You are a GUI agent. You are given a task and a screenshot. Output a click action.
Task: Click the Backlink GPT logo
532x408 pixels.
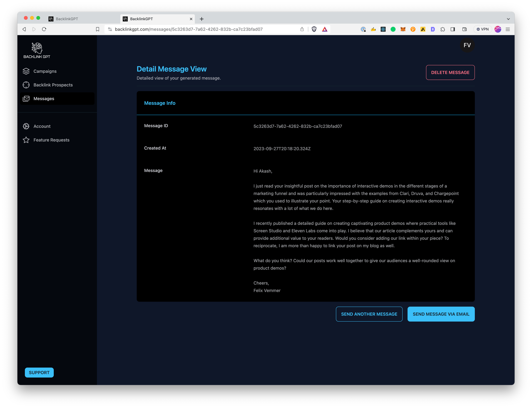point(37,51)
